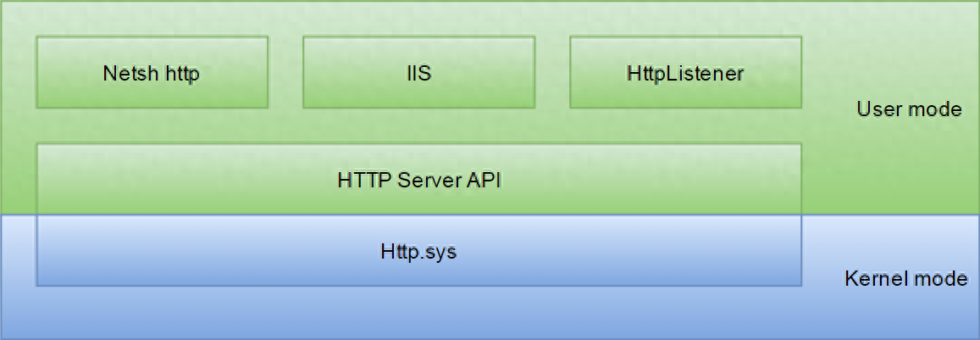Click green area above the HttpListener box

pyautogui.click(x=685, y=19)
